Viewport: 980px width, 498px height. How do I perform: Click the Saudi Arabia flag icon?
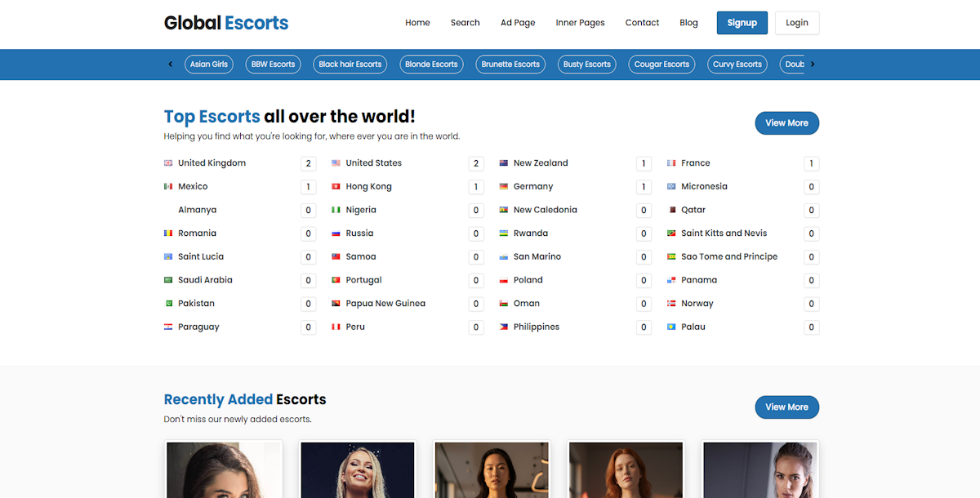[168, 280]
